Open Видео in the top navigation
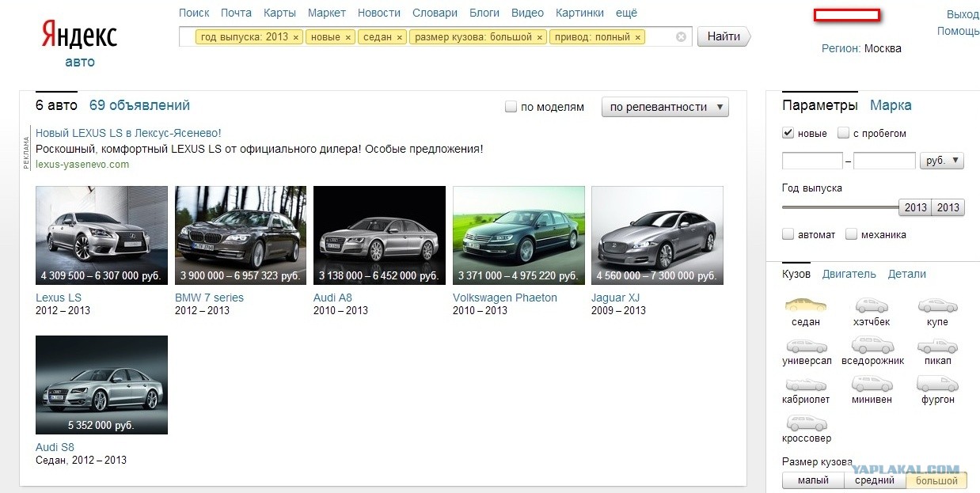The width and height of the screenshot is (980, 493). click(527, 13)
